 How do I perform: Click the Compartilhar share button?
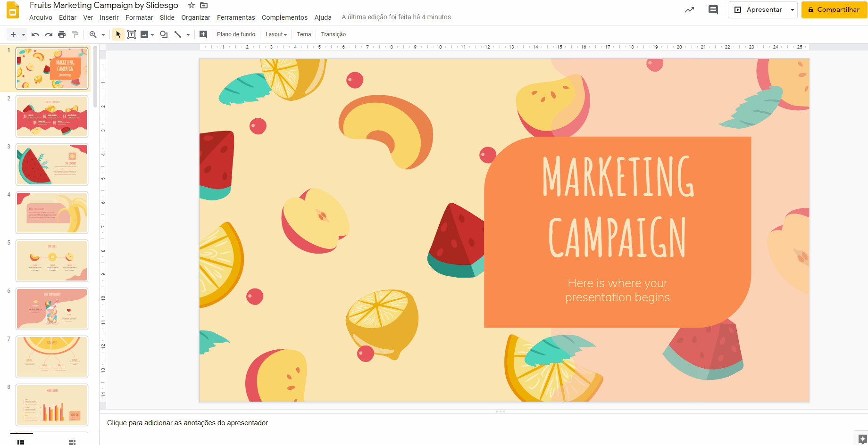(x=834, y=9)
